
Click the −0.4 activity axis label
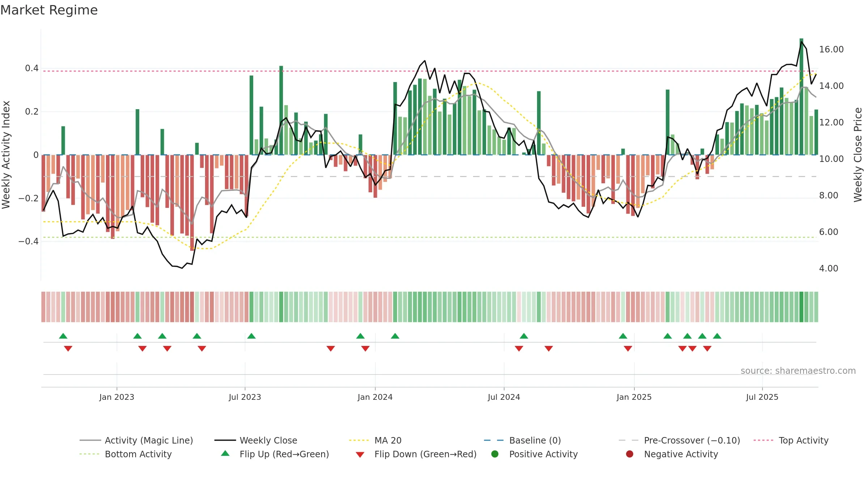click(29, 241)
